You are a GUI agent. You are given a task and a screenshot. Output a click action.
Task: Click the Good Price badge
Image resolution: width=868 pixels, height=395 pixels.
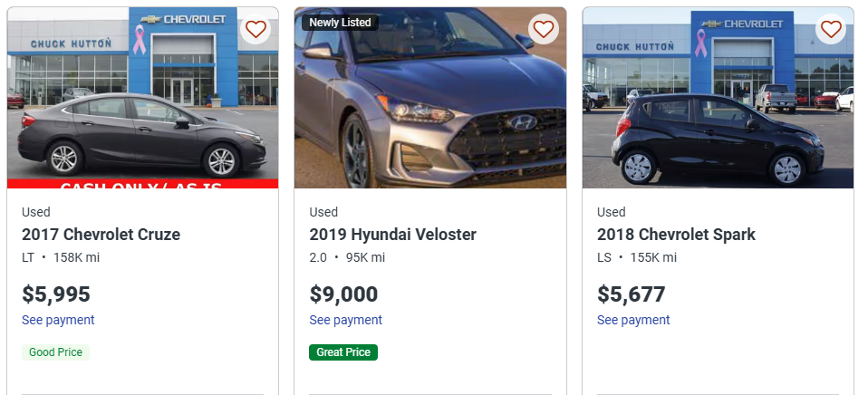click(x=55, y=352)
